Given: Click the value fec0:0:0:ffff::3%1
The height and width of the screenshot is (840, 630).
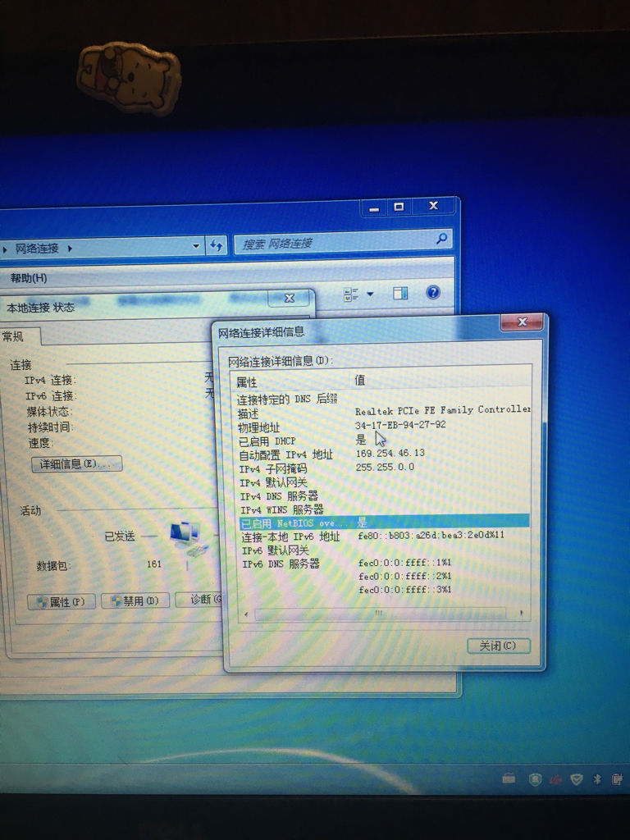Looking at the screenshot, I should tap(405, 589).
